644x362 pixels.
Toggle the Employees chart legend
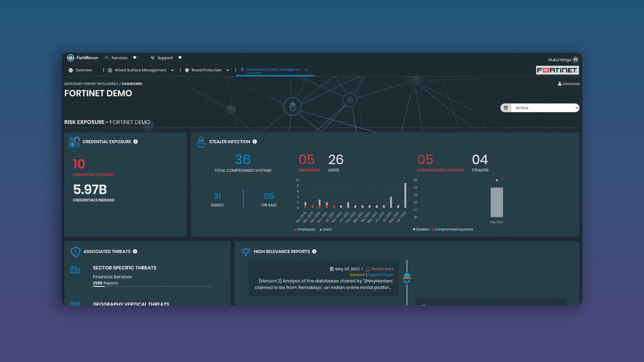(x=305, y=230)
